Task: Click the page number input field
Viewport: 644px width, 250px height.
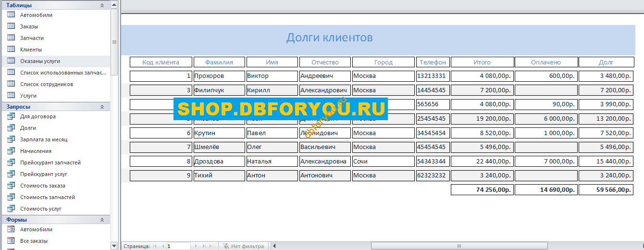Action: click(x=178, y=246)
